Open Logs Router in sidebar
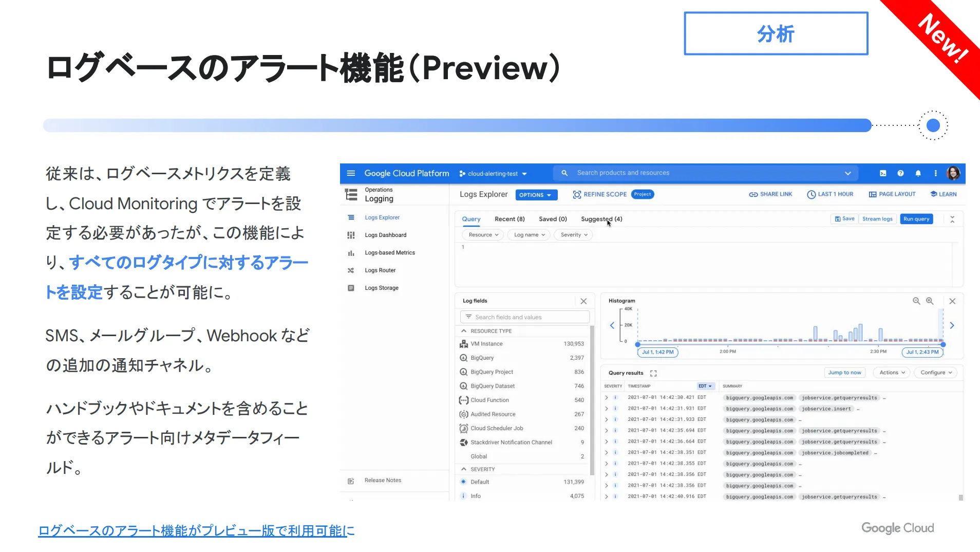The height and width of the screenshot is (552, 980). [x=380, y=270]
